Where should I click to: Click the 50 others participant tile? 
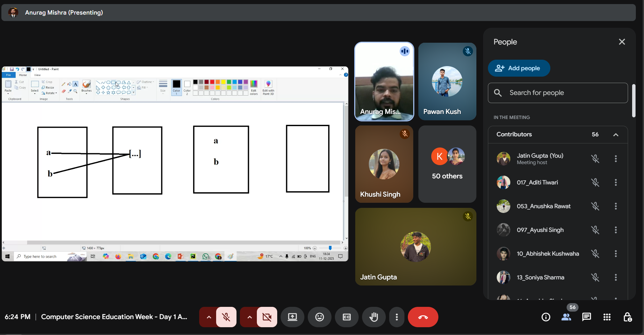pos(447,164)
